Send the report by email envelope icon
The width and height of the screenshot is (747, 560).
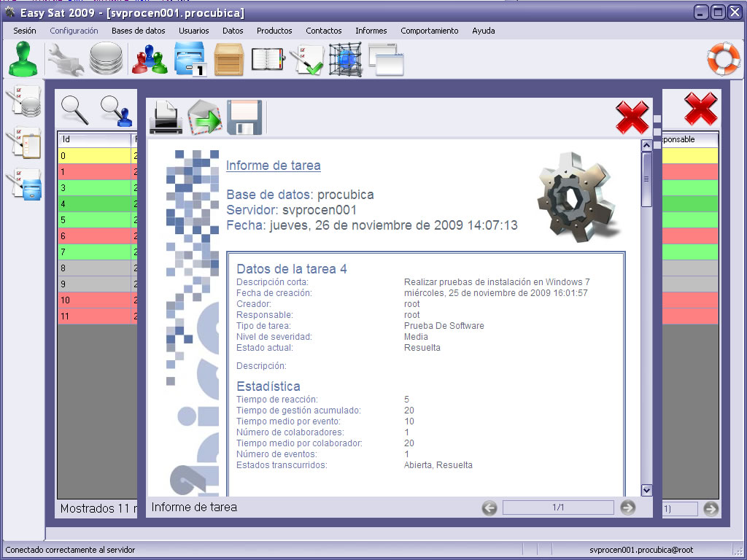(205, 117)
